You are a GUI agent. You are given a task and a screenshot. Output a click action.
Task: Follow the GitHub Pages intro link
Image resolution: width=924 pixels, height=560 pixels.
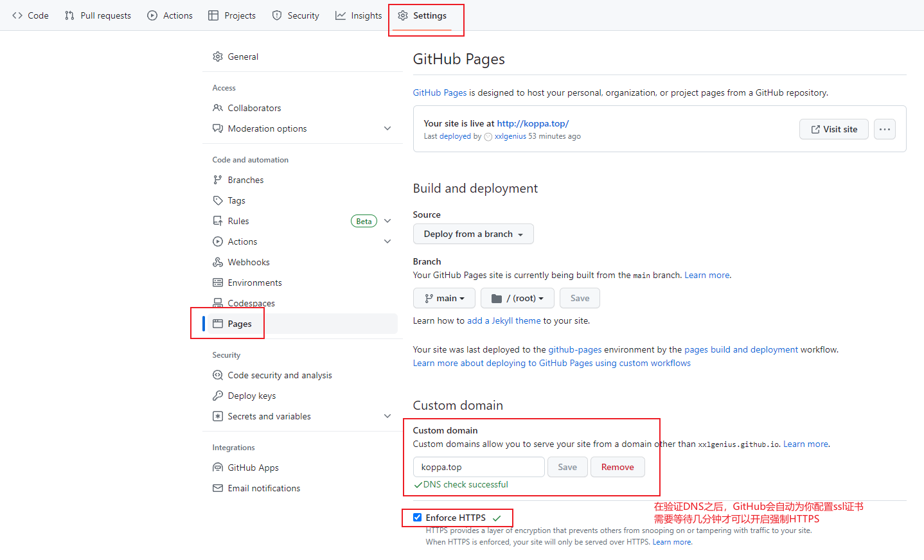440,92
